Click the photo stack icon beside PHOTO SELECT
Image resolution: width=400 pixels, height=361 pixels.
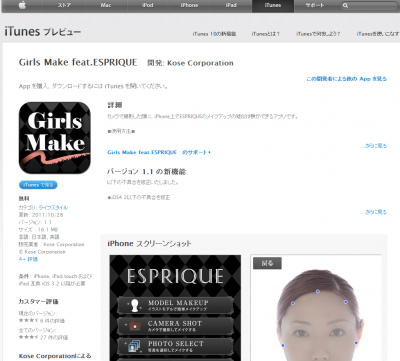tap(135, 347)
